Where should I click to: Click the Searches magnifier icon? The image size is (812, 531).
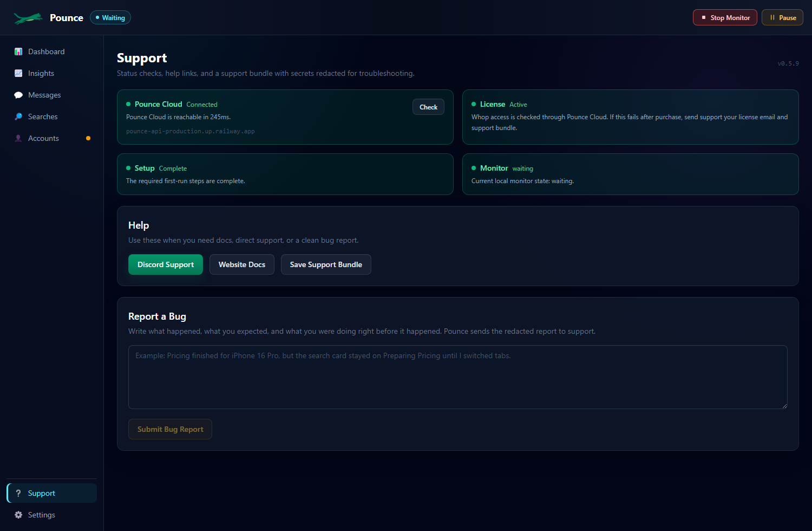tap(18, 116)
